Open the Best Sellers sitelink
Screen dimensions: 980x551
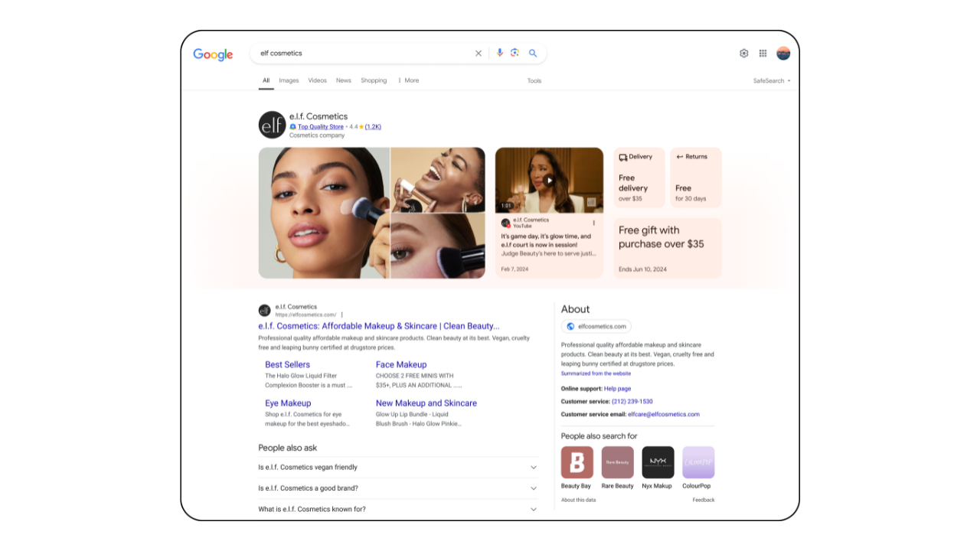pos(287,365)
